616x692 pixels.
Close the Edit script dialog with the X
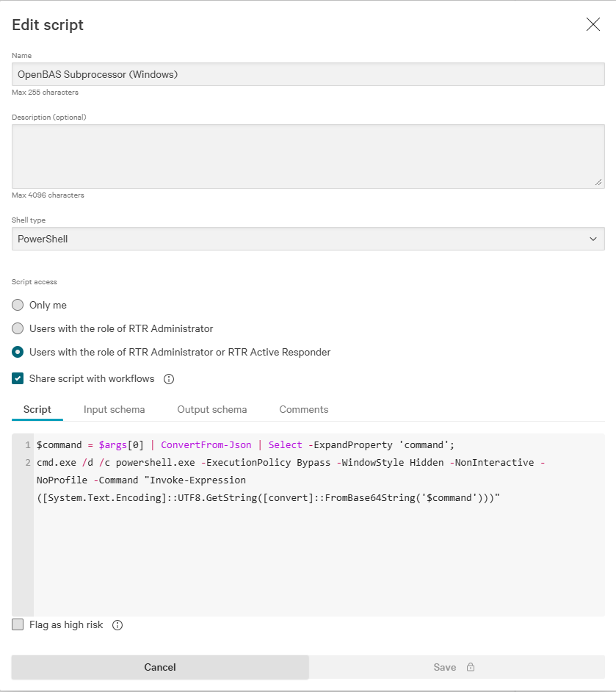pos(593,24)
